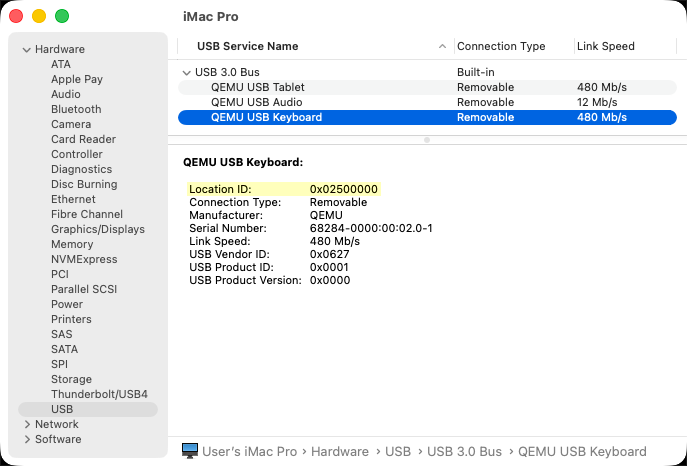Click the Manufacturer value QEMU
Screen dimensions: 687x466
click(326, 215)
